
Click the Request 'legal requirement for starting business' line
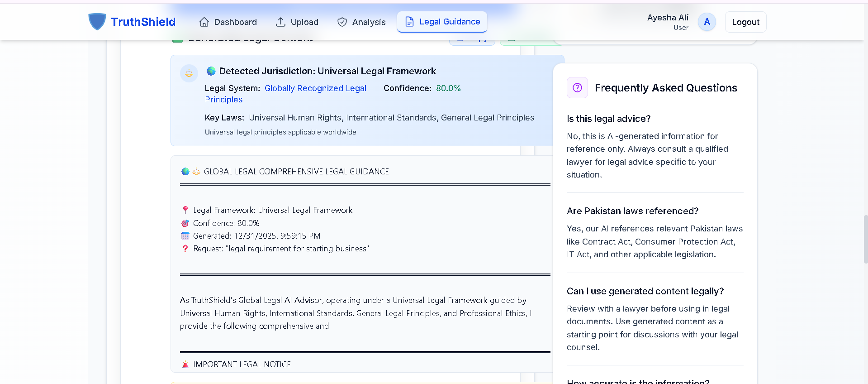click(281, 249)
